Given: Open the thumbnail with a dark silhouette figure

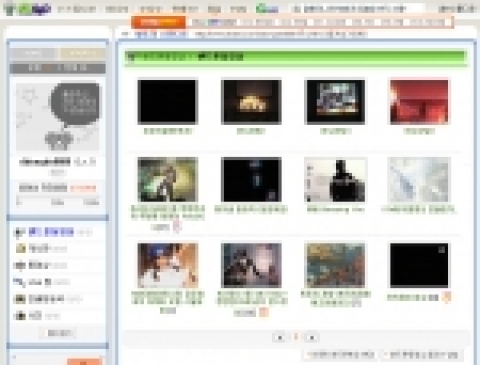Looking at the screenshot, I should point(335,180).
